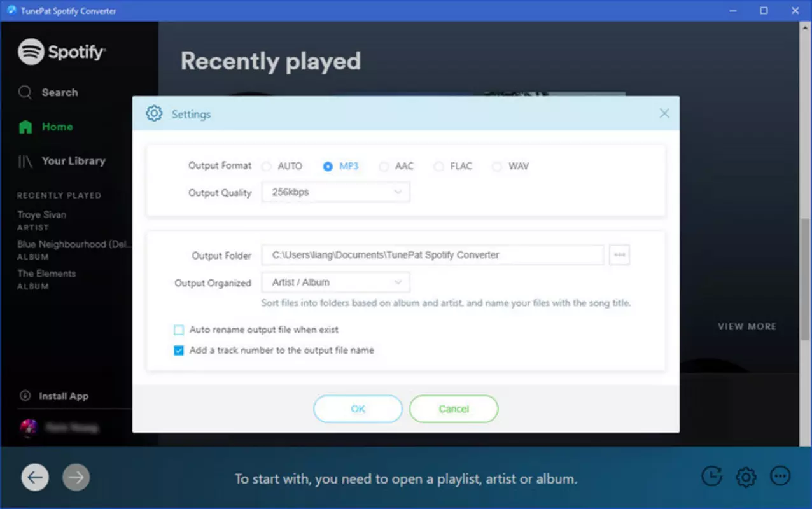Open settings gear in bottom bar
The image size is (812, 509).
point(746,477)
